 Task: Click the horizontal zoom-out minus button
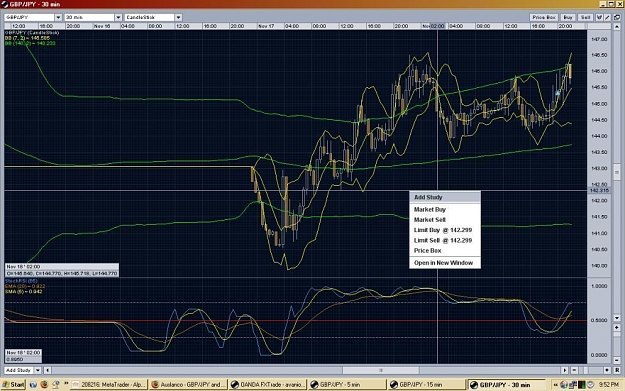tap(574, 370)
